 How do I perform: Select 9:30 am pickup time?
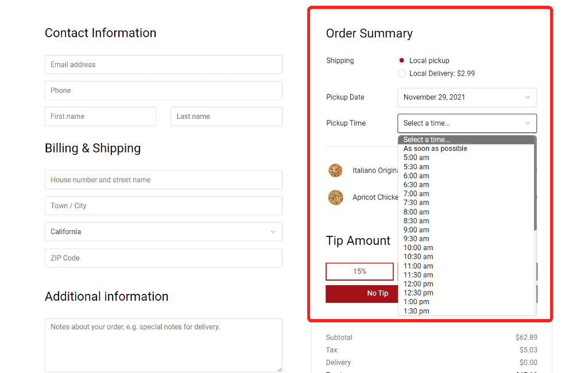point(416,239)
